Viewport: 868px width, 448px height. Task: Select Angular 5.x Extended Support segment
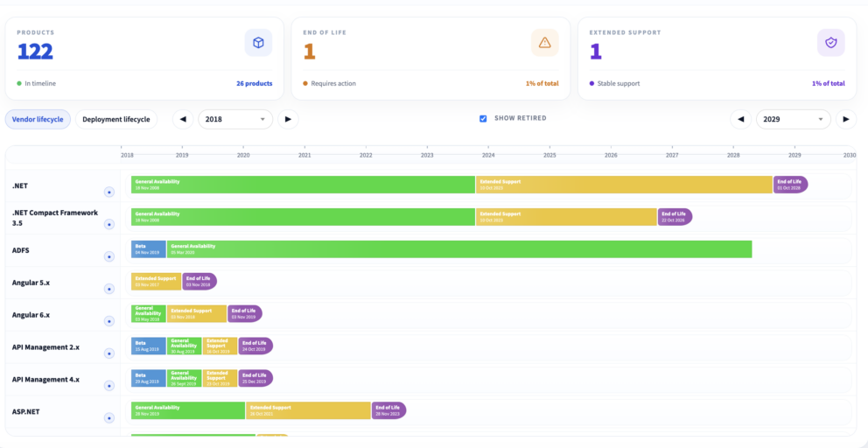156,282
